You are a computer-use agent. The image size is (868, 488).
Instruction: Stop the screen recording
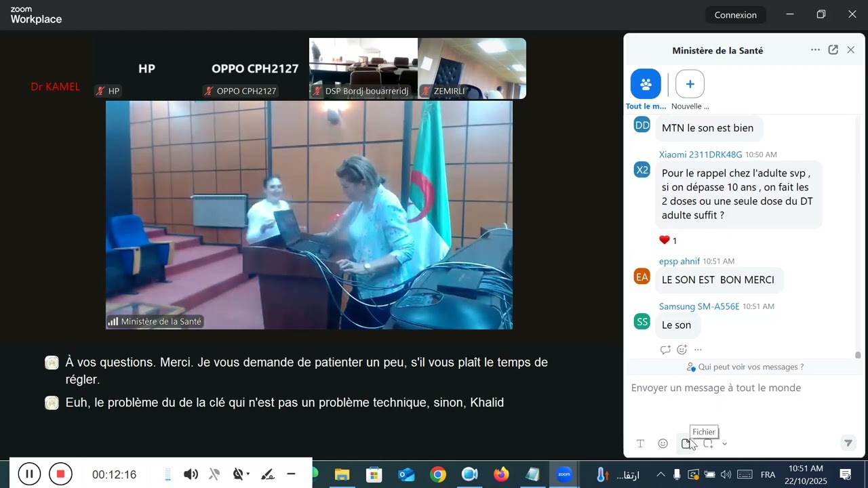coord(60,474)
